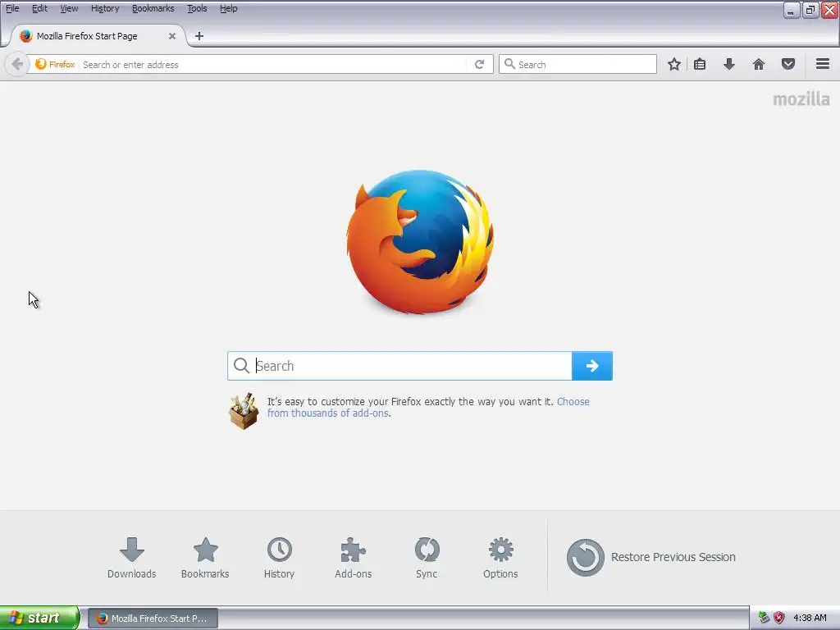Click the reload page icon
Viewport: 840px width, 630px height.
[479, 64]
